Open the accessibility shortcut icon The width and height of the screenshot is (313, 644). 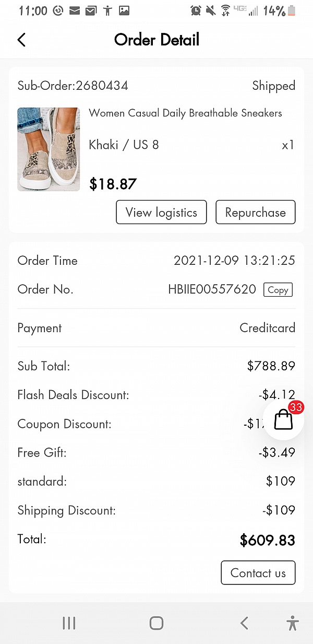pyautogui.click(x=293, y=623)
